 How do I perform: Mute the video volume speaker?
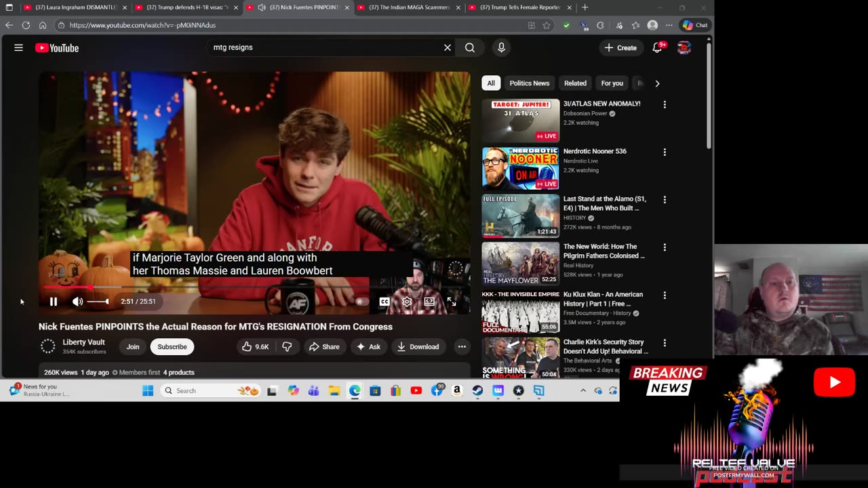(77, 302)
